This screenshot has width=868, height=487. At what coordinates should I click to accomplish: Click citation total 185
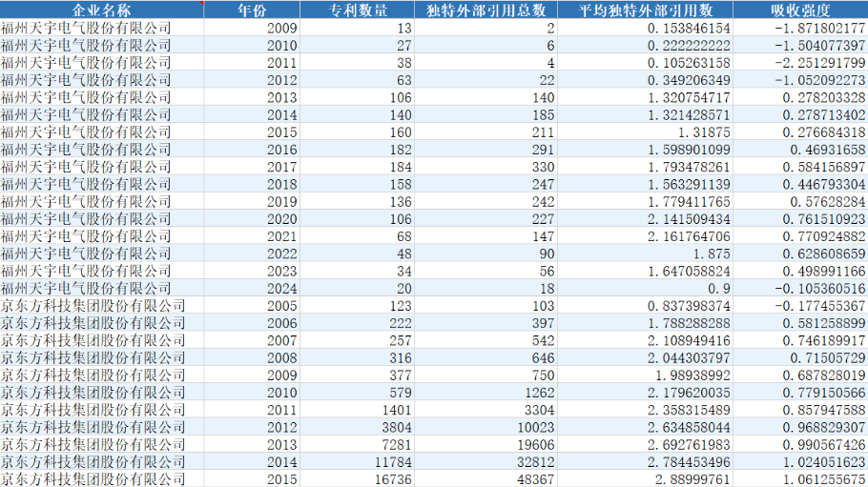pyautogui.click(x=486, y=114)
